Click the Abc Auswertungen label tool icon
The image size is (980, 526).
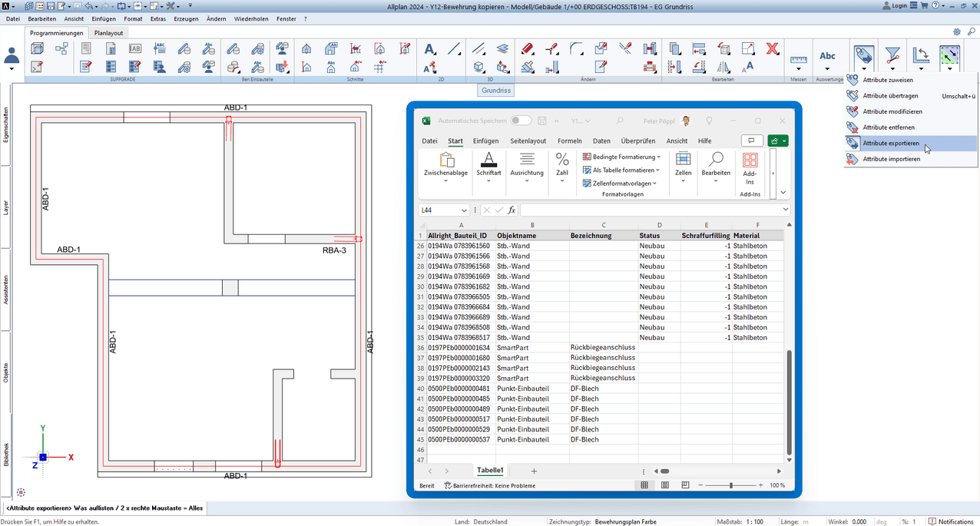pos(827,56)
